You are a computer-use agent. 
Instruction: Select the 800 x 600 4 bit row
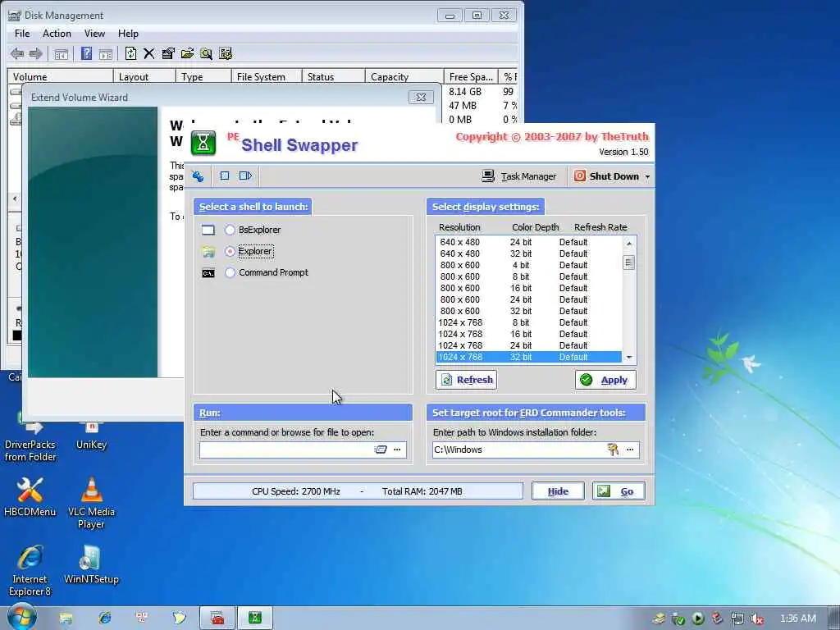(x=529, y=265)
